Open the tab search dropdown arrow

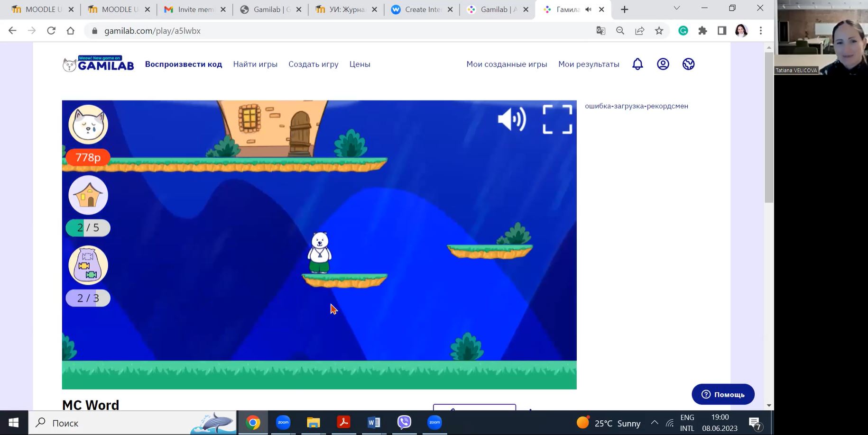coord(676,9)
